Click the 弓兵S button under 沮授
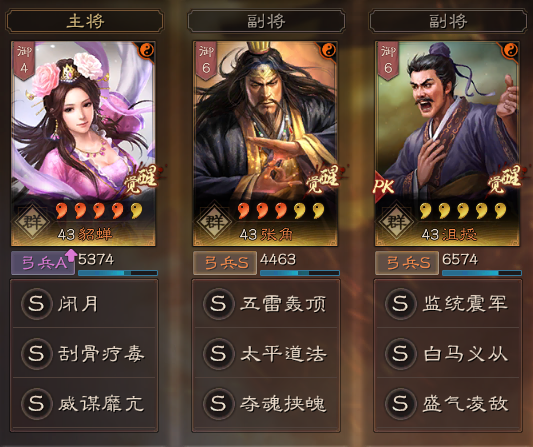Image resolution: width=533 pixels, height=447 pixels. (x=407, y=263)
